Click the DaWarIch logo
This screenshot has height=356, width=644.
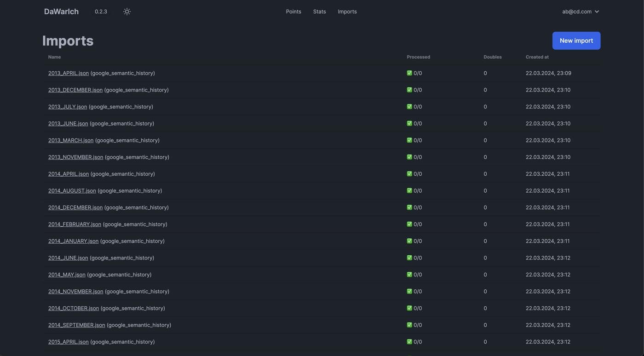61,11
